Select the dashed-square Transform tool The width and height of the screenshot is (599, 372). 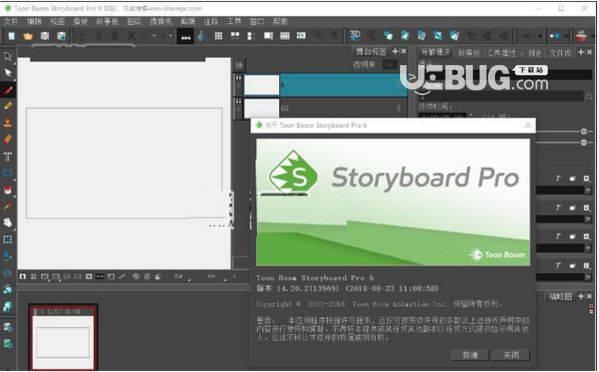[x=8, y=239]
